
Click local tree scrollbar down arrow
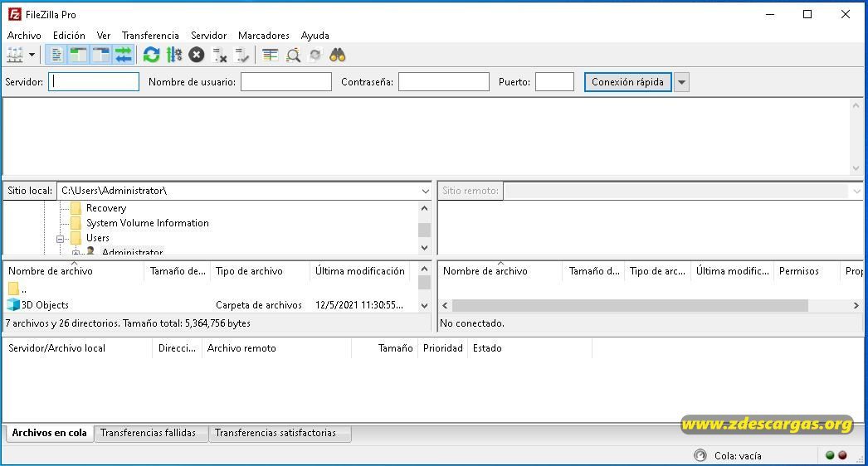(x=425, y=248)
